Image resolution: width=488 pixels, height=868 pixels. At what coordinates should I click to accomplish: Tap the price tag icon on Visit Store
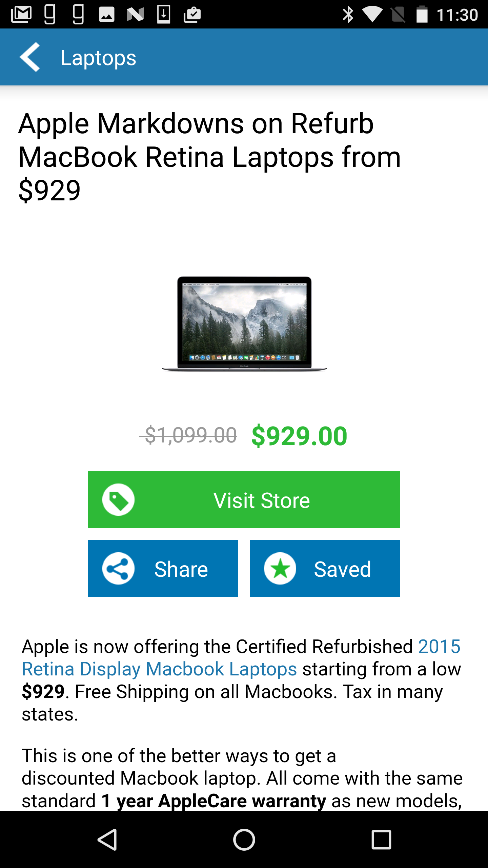pos(118,500)
